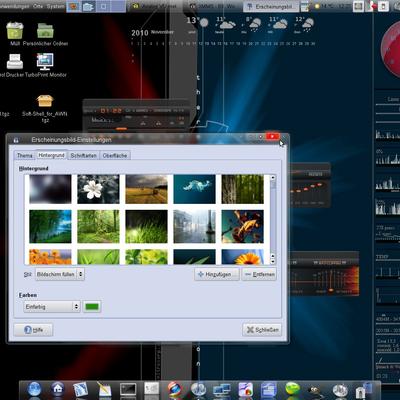Switch to the Oberfläche tab
This screenshot has width=400, height=400.
tap(115, 156)
